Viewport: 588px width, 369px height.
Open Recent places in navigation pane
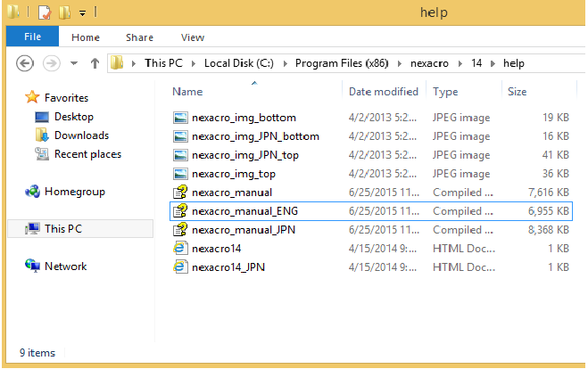(87, 154)
